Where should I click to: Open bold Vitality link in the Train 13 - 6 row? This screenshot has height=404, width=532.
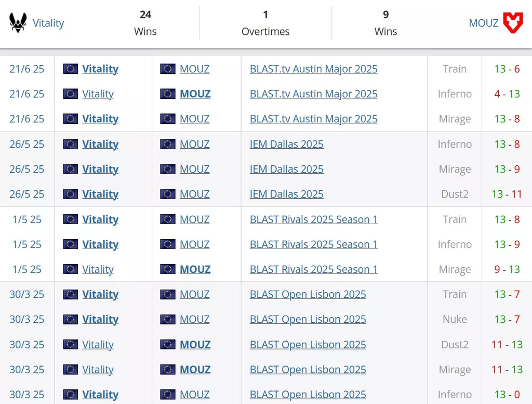(x=100, y=69)
